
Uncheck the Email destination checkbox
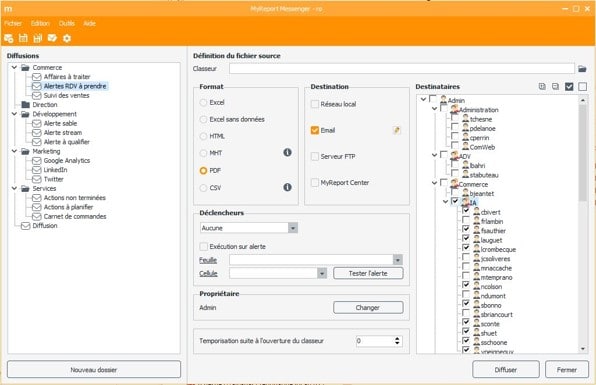point(315,130)
